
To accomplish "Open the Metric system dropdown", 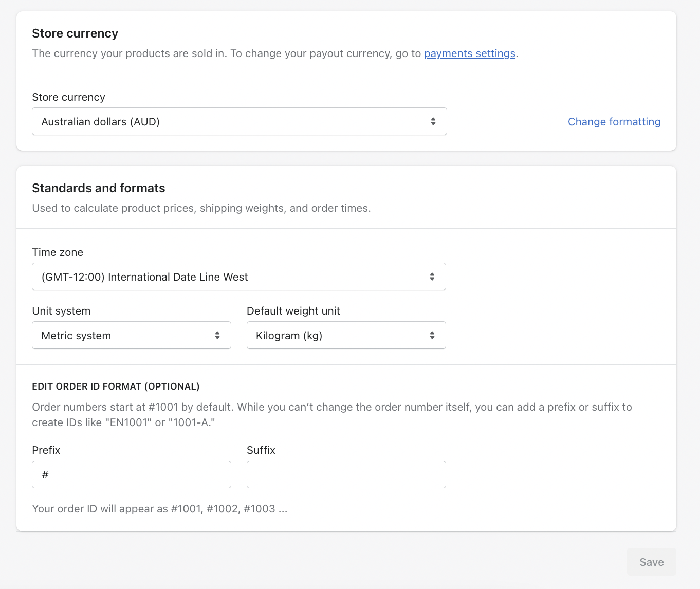I will (x=123, y=335).
